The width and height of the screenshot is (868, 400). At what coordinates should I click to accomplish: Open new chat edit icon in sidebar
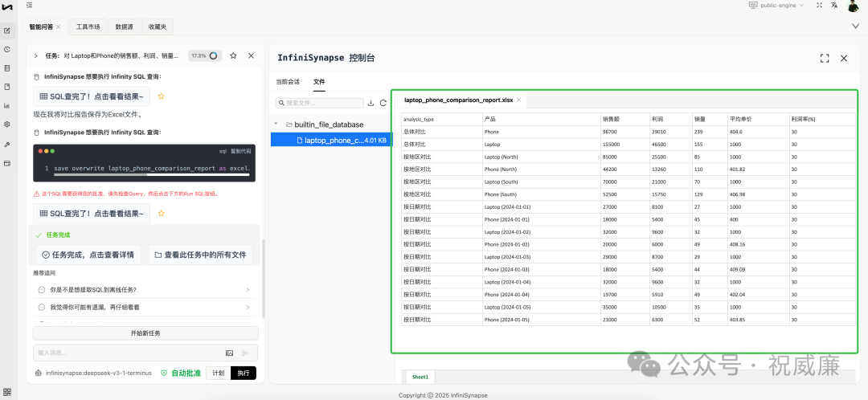pos(7,31)
